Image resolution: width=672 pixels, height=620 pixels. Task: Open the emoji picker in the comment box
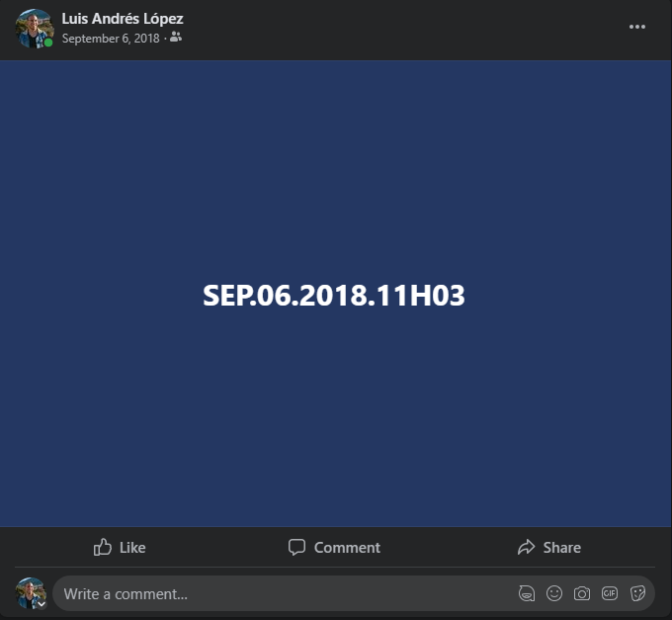coord(554,593)
